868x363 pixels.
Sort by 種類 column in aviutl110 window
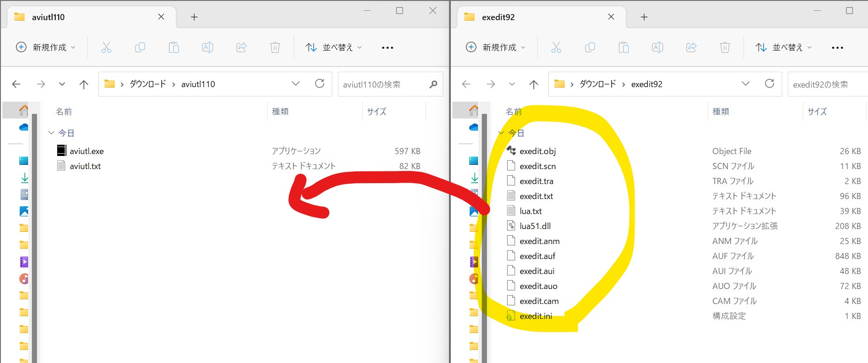click(280, 111)
